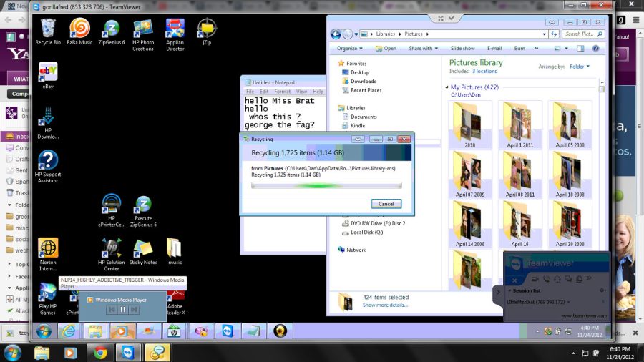
Task: Click the E-mail toolbar button
Action: pyautogui.click(x=494, y=49)
